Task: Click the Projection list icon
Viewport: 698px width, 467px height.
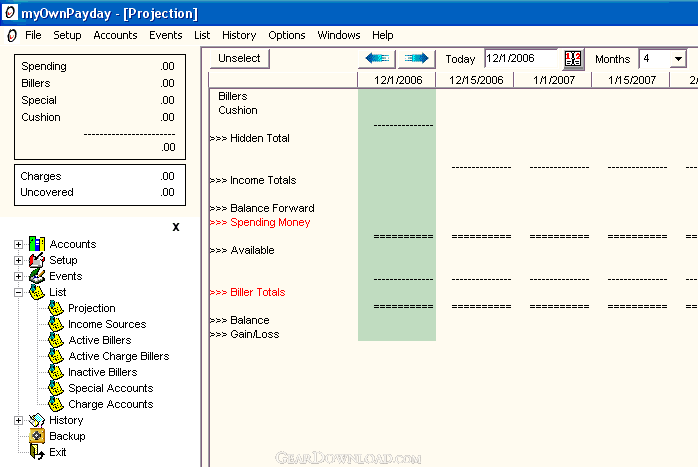Action: (x=56, y=308)
